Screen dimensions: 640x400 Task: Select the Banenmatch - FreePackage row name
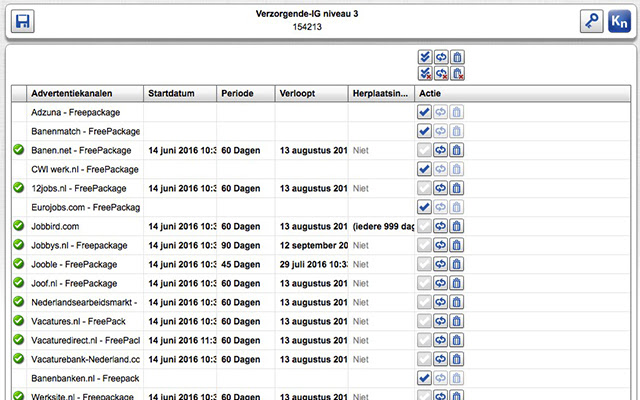86,131
